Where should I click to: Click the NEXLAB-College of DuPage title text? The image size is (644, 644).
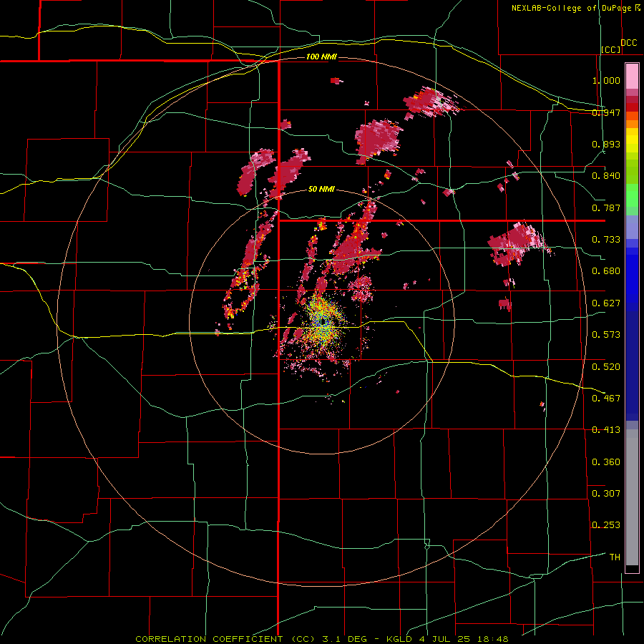(575, 8)
